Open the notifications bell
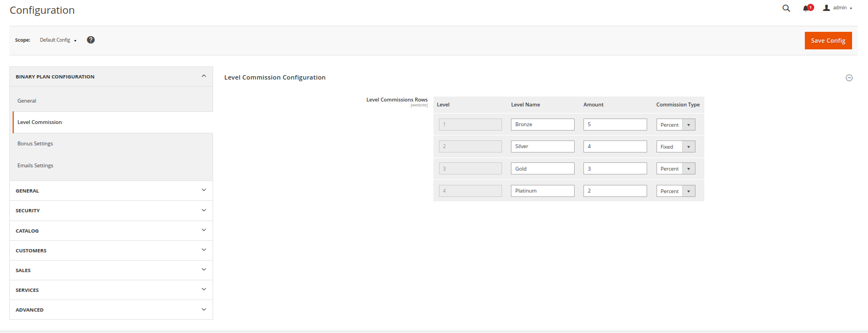 tap(807, 8)
